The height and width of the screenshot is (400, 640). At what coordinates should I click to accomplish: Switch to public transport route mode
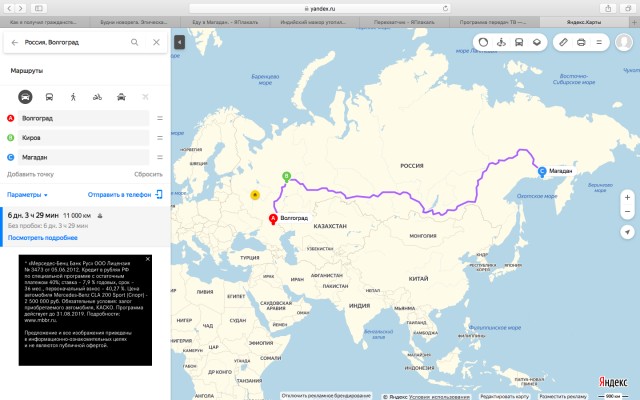click(x=49, y=97)
